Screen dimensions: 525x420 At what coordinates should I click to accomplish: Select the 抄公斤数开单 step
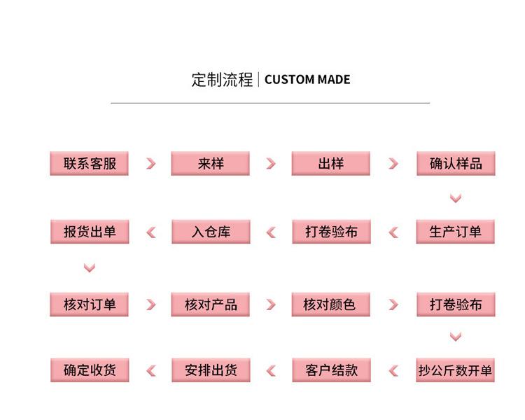(456, 370)
